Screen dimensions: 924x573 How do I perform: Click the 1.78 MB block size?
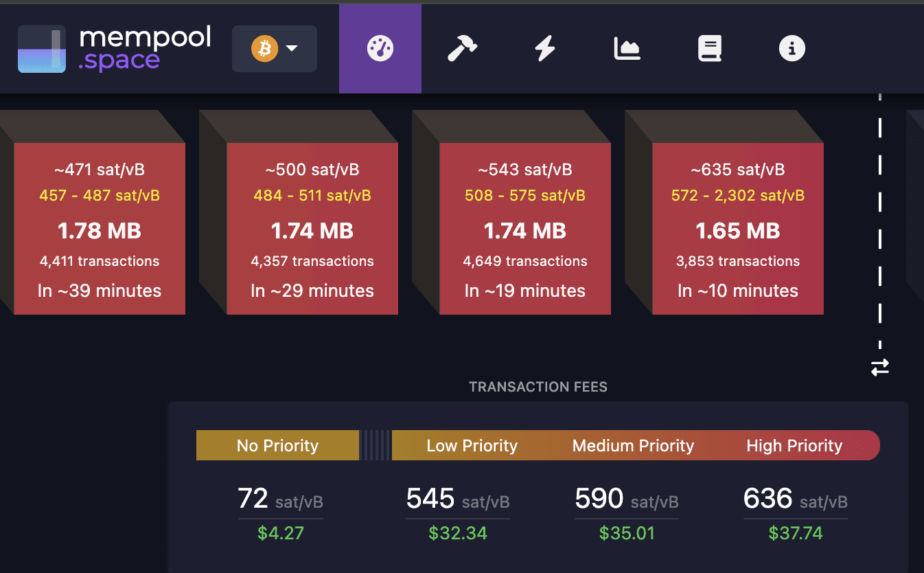click(100, 231)
